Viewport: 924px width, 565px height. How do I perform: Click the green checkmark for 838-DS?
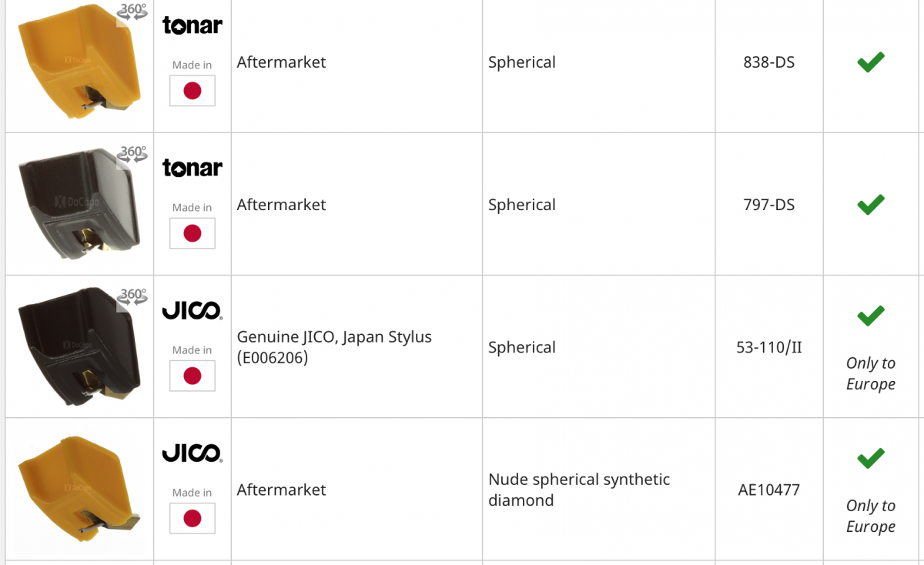click(871, 62)
